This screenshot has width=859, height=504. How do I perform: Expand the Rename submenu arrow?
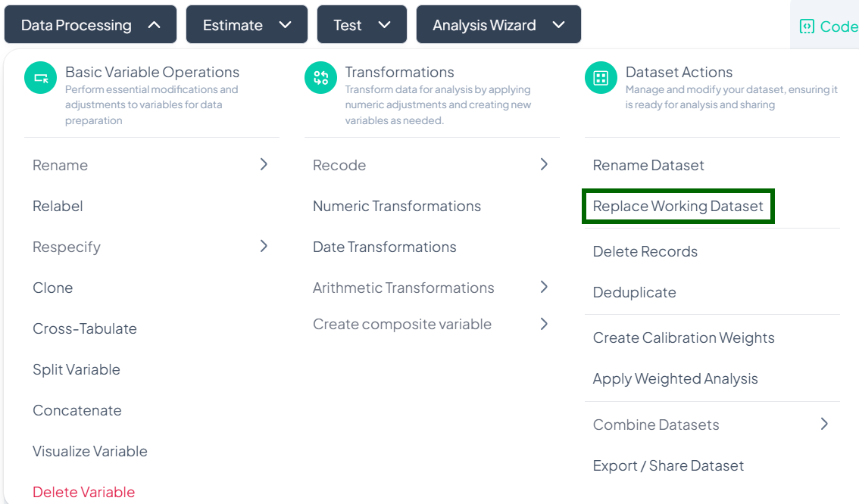click(x=264, y=164)
